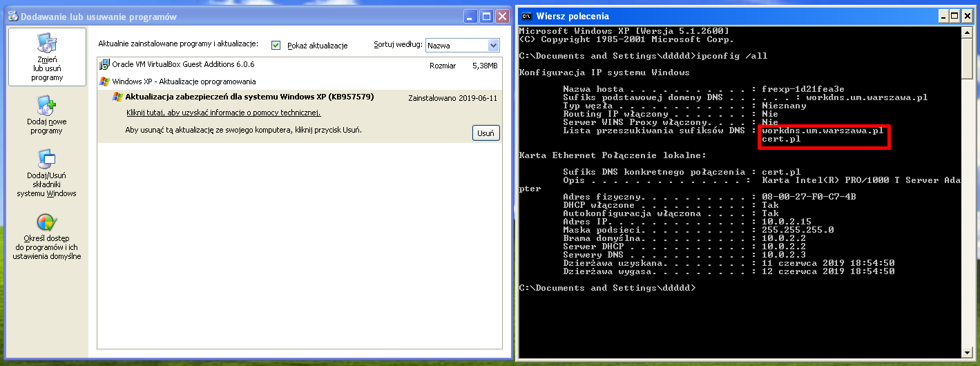Open Określ dostęp do programów settings
The image size is (980, 366).
pyautogui.click(x=47, y=222)
